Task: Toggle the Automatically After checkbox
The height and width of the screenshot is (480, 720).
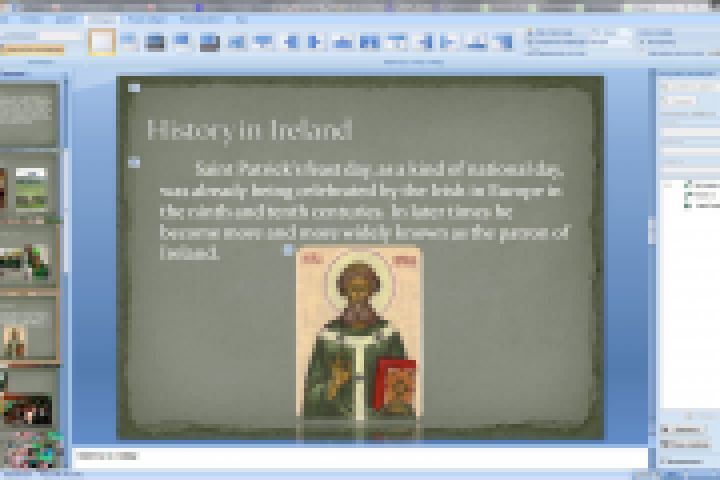Action: click(x=642, y=53)
